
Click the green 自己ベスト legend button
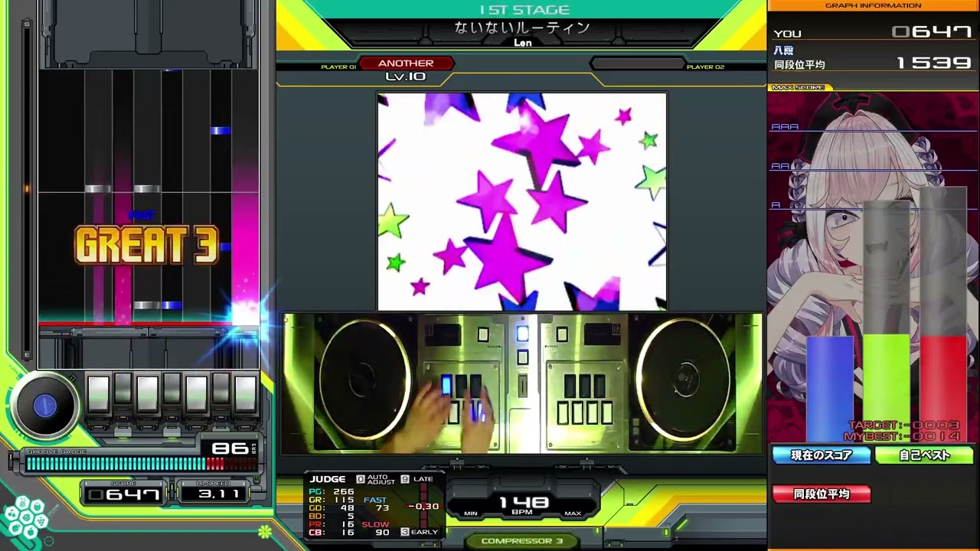(x=924, y=455)
